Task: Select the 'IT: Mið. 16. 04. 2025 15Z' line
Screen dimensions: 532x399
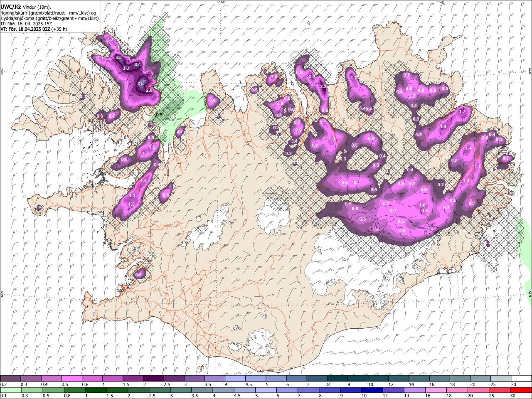Action: point(27,24)
